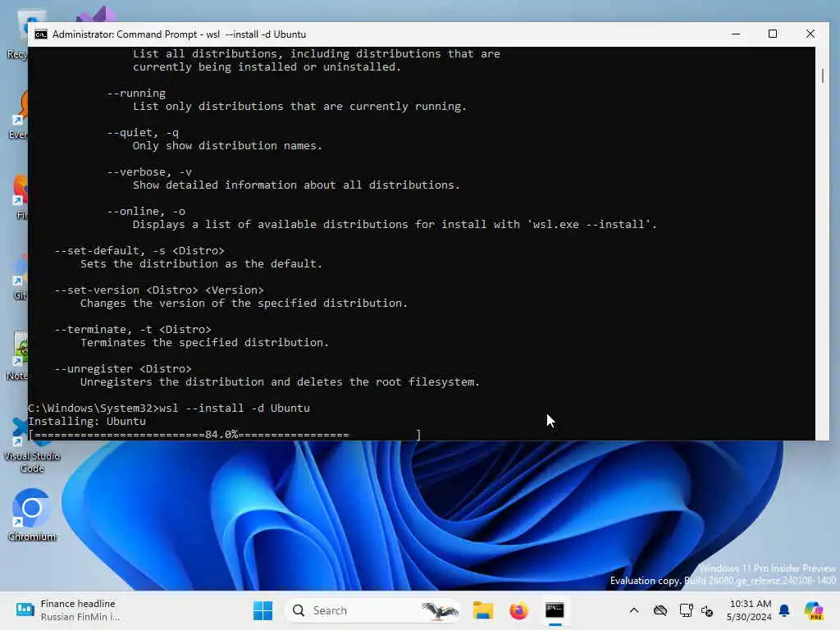Click the Notepad++ desktop shortcut
This screenshot has height=630, width=840.
19,356
